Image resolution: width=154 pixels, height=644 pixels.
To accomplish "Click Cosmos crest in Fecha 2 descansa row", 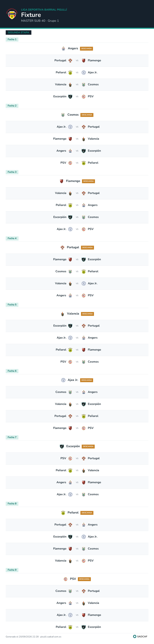I will click(63, 115).
